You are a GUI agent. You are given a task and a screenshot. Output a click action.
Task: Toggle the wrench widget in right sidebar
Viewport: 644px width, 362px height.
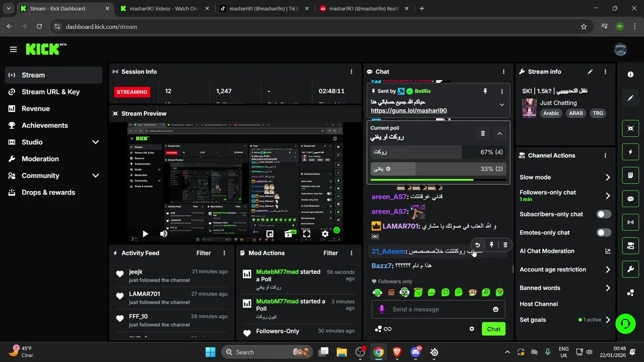pos(630,269)
